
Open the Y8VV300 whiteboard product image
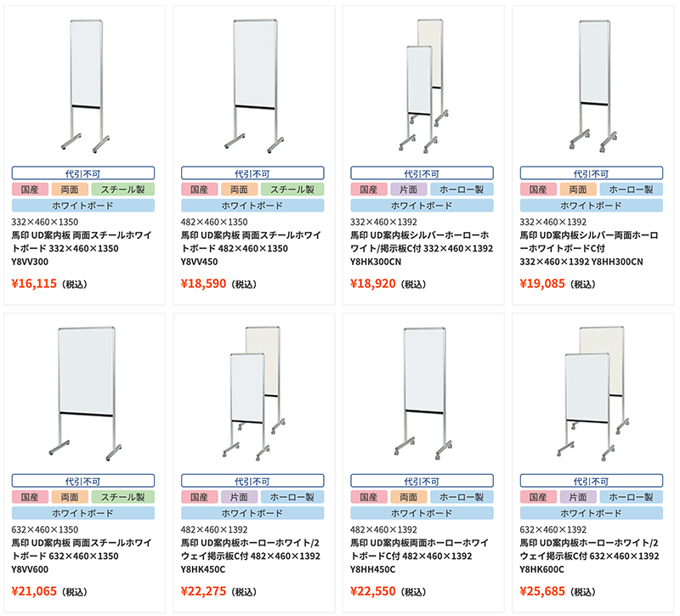coord(86,86)
